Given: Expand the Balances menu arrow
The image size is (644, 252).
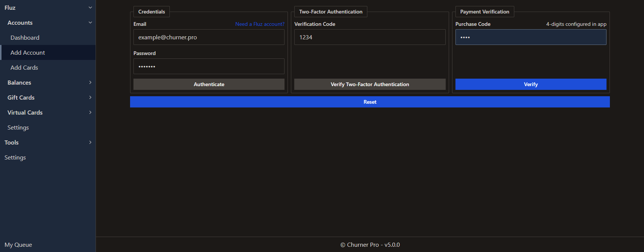Looking at the screenshot, I should 90,82.
